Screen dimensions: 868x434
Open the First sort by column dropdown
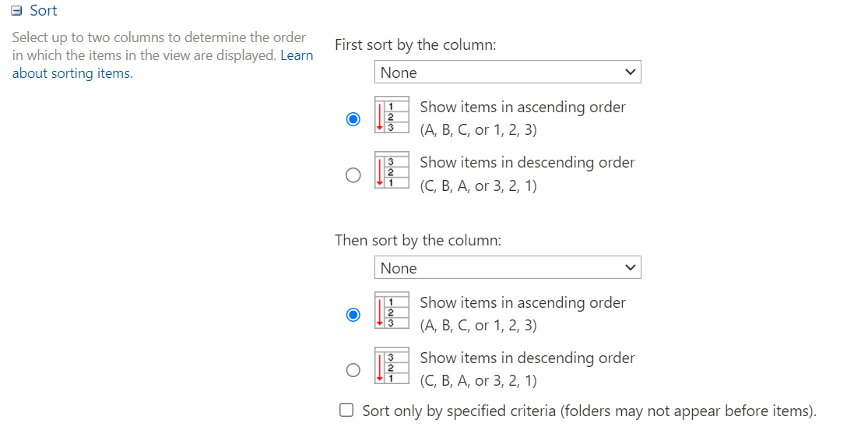507,72
